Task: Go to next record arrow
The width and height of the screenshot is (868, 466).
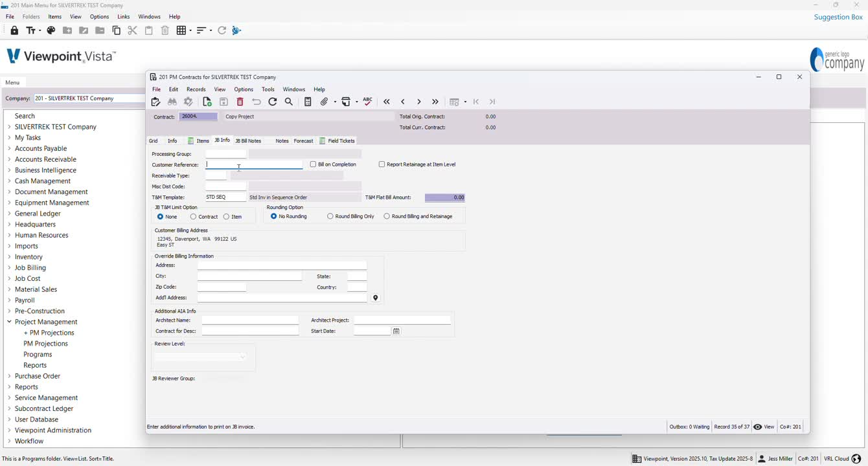Action: click(419, 102)
